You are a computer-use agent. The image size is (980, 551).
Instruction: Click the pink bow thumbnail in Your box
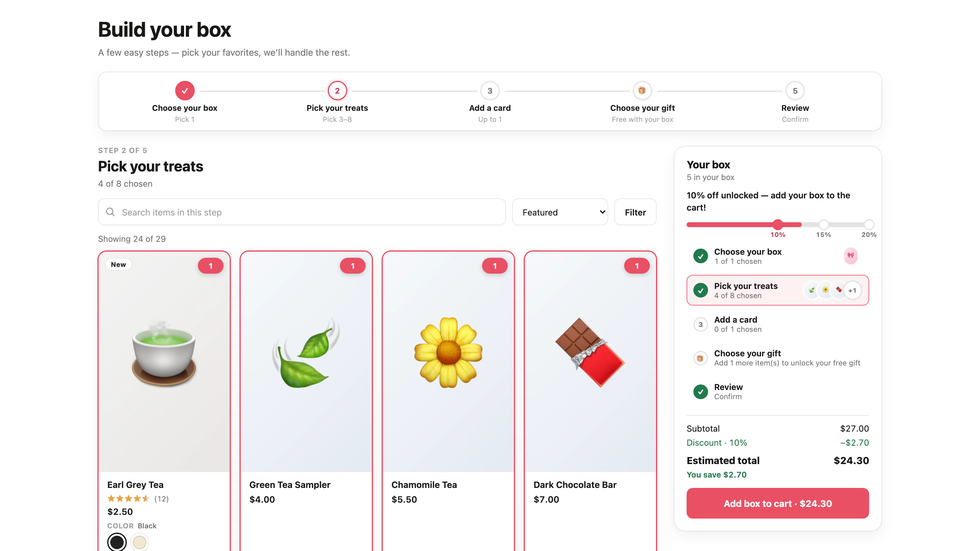850,256
